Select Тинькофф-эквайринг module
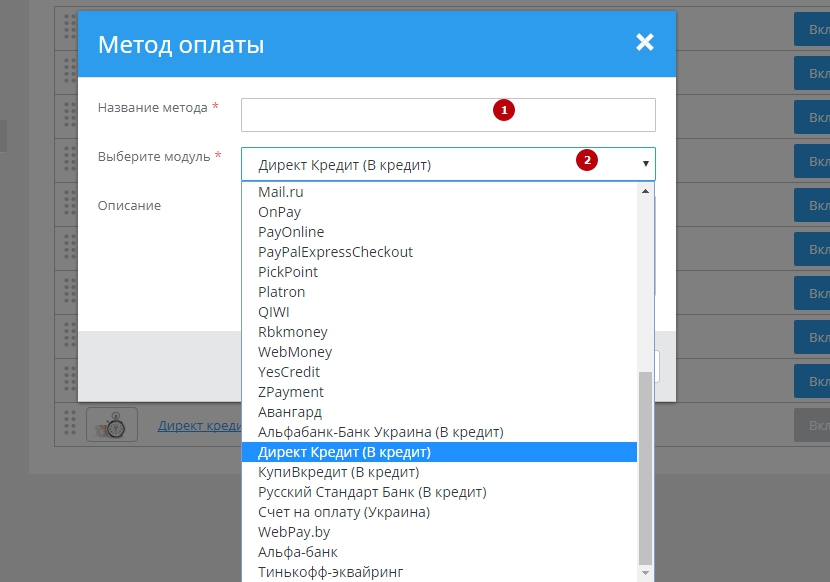The width and height of the screenshot is (830, 582). pos(439,572)
